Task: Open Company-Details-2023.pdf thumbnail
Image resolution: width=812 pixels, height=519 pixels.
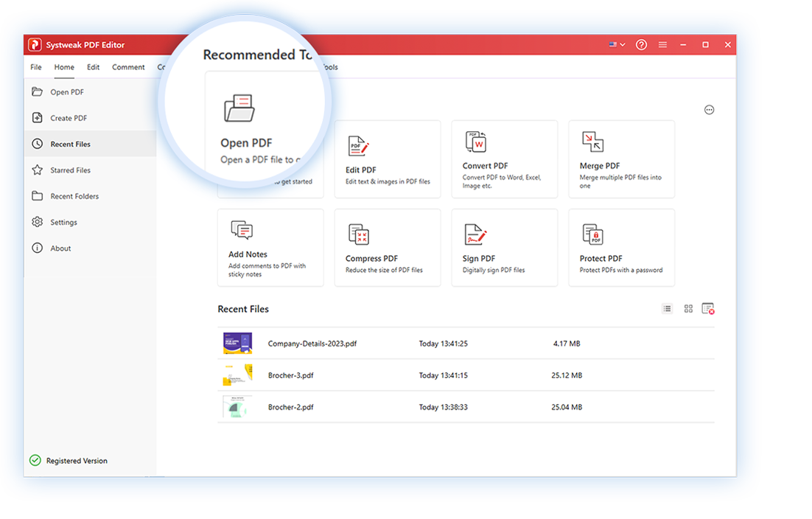Action: [238, 344]
